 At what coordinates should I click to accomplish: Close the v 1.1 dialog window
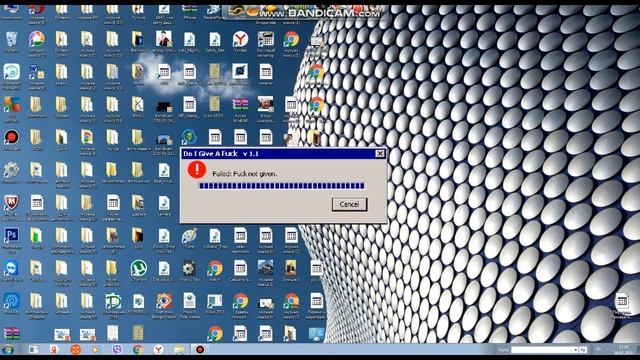[380, 153]
